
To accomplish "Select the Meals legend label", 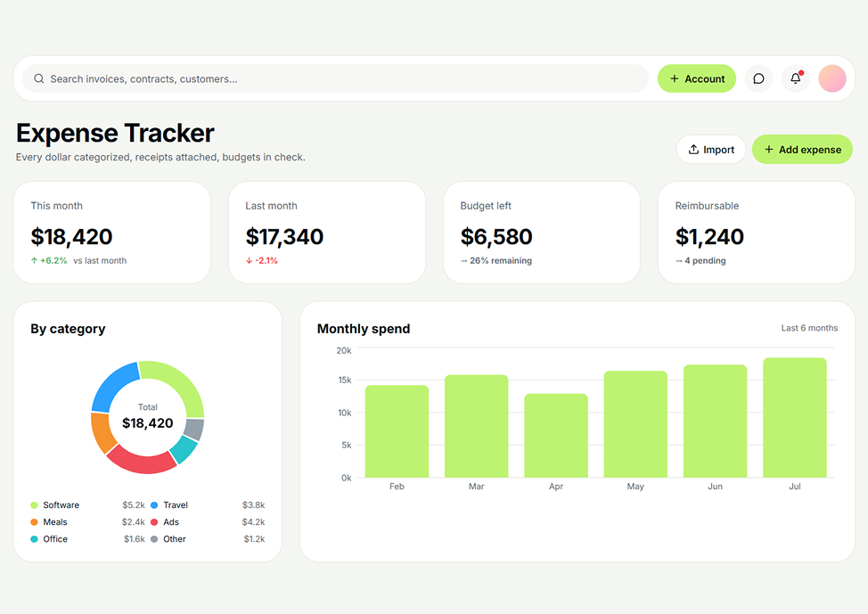I will click(54, 522).
